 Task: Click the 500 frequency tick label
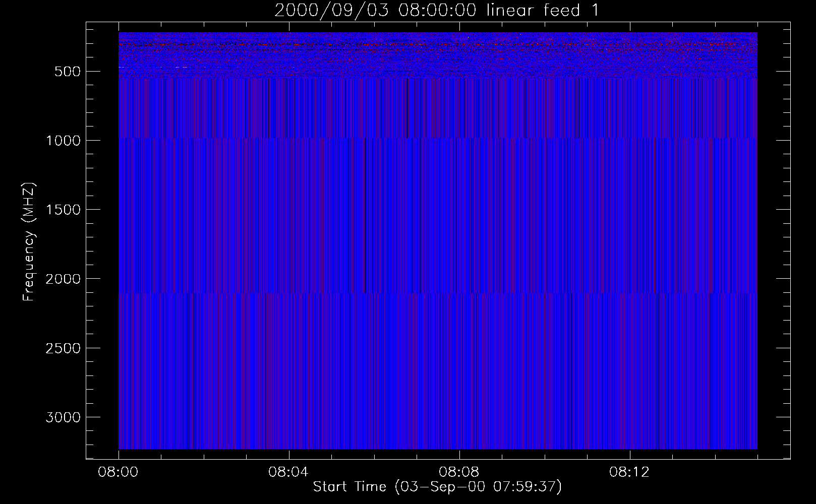(67, 72)
